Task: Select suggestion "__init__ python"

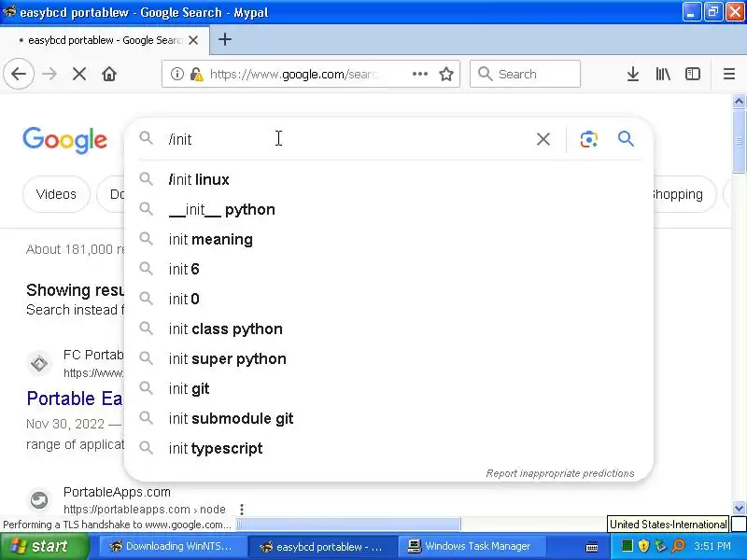Action: click(x=388, y=209)
